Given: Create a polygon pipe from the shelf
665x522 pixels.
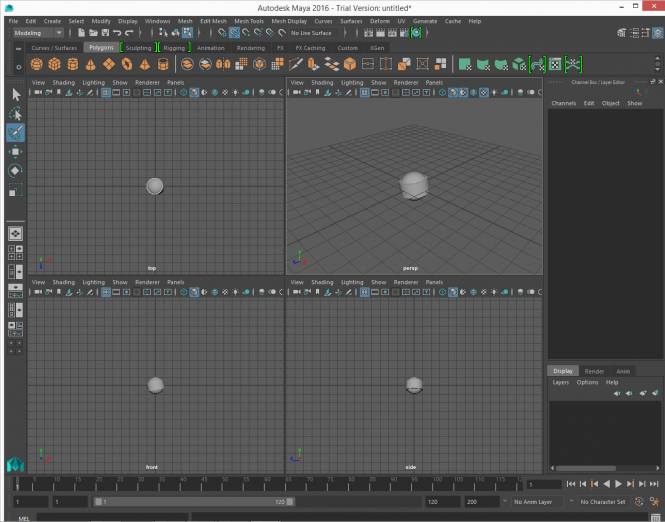Looking at the screenshot, I should point(163,64).
